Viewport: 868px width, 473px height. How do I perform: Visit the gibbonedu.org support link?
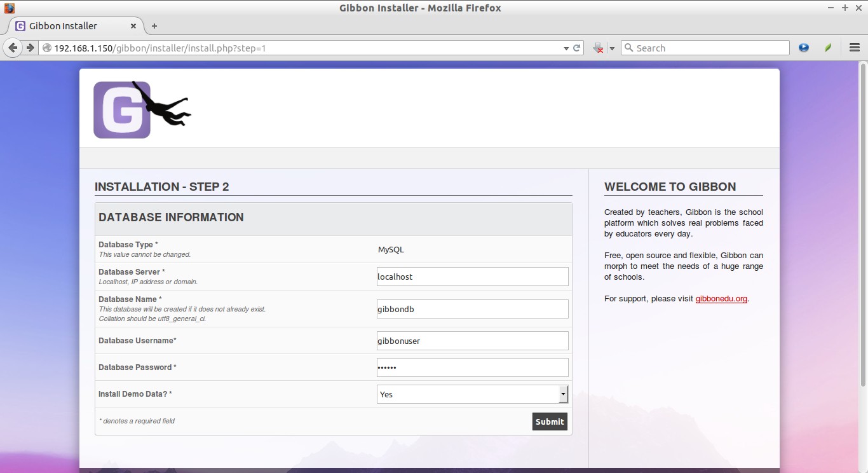(721, 299)
